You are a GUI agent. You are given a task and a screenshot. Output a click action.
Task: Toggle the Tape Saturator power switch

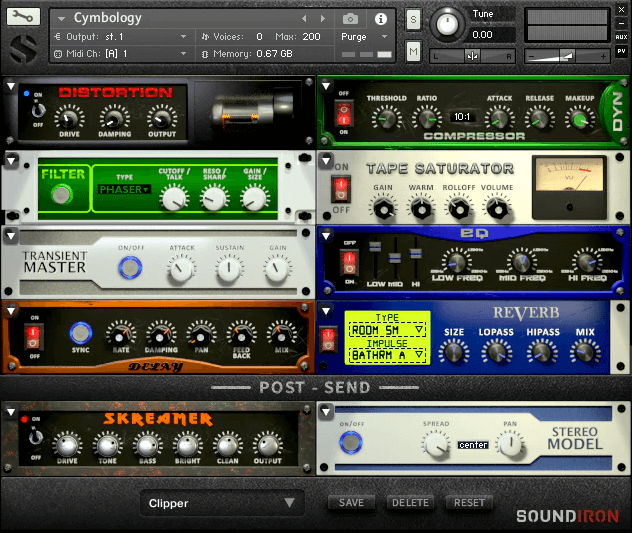click(x=341, y=189)
